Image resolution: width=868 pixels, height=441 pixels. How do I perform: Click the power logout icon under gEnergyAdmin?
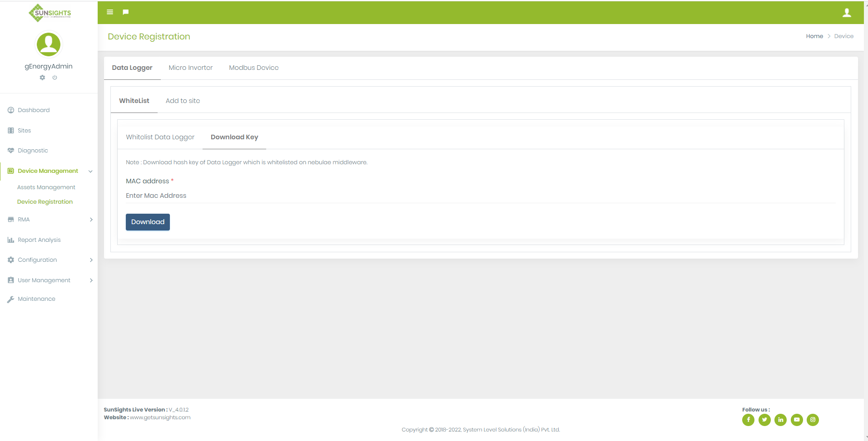click(x=55, y=77)
